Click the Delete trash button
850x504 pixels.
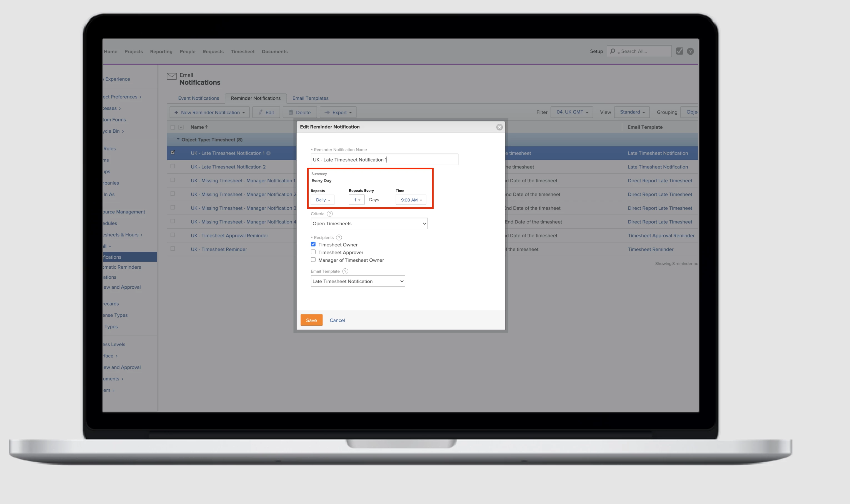[299, 112]
